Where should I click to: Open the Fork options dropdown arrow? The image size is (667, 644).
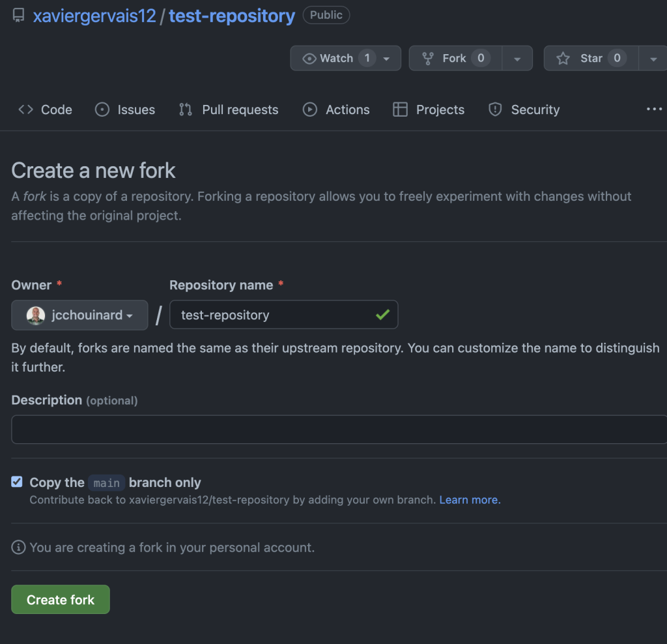click(x=517, y=59)
